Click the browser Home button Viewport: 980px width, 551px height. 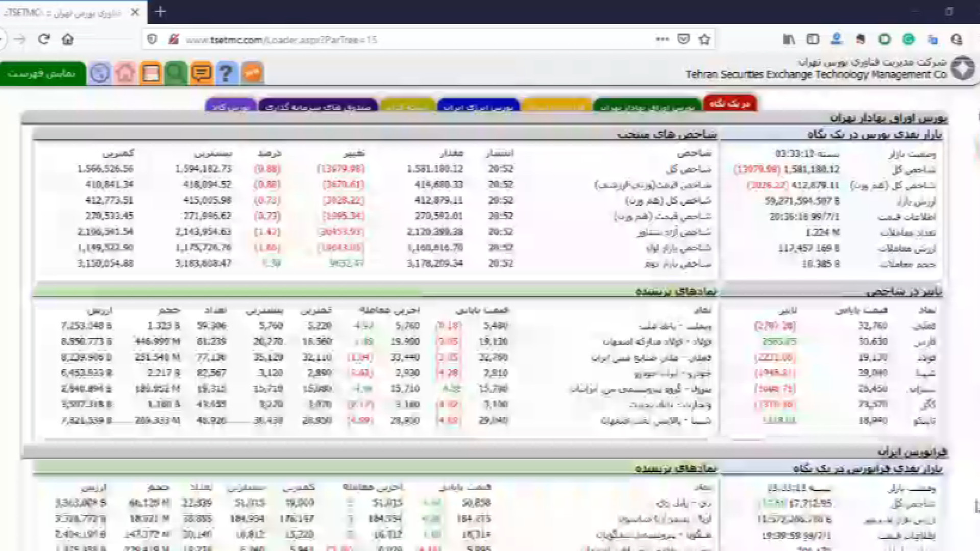point(67,39)
